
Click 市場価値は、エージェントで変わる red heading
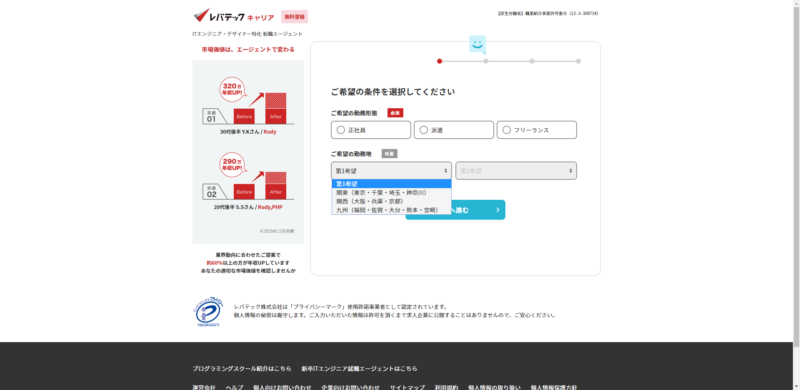point(248,50)
